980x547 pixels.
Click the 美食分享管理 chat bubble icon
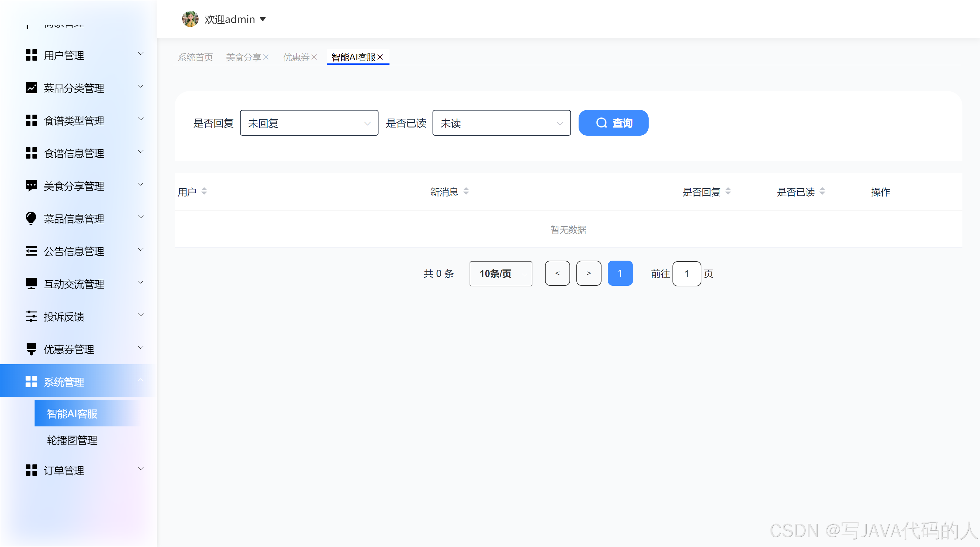coord(31,186)
